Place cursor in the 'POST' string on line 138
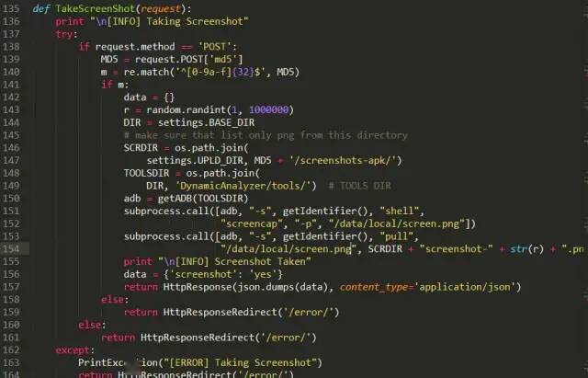This screenshot has height=378, width=588. pos(215,47)
